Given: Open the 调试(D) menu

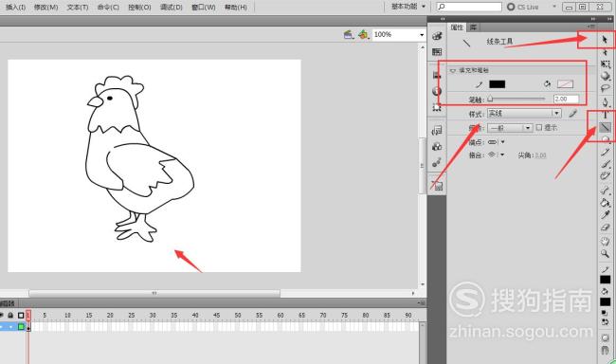Looking at the screenshot, I should pos(172,7).
